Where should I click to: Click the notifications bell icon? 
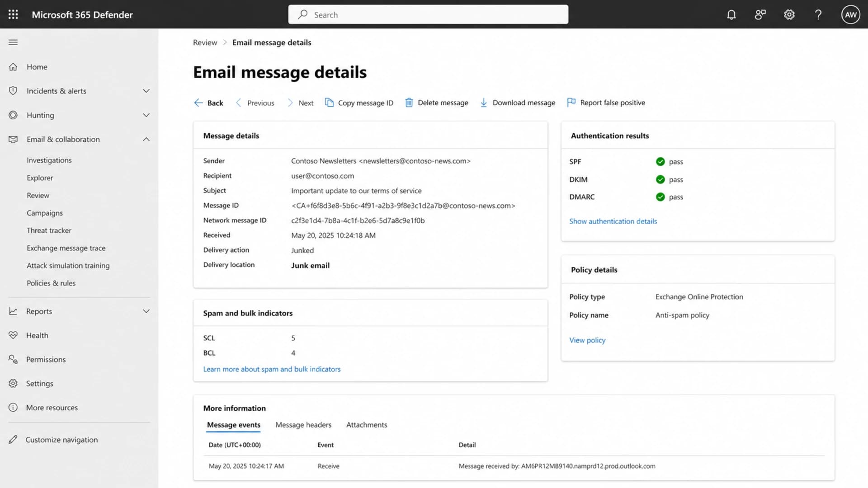[731, 14]
